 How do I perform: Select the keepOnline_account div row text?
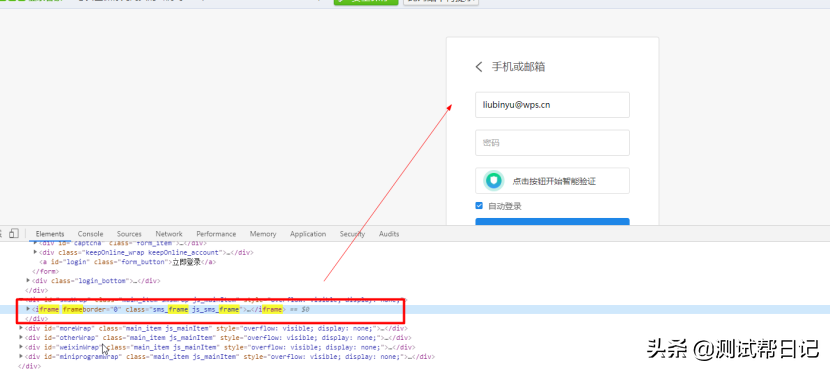point(146,252)
